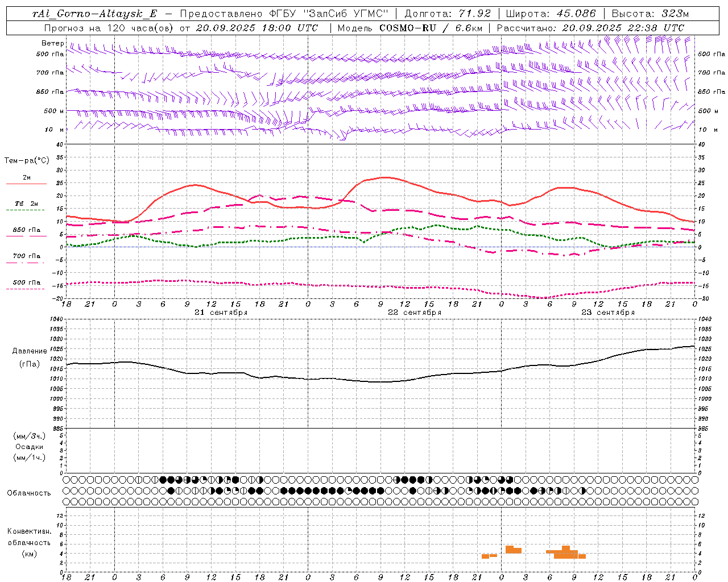Screen dimensions: 728x582
Task: Click the 850 гПа temperature legend label
Action: coord(27,230)
